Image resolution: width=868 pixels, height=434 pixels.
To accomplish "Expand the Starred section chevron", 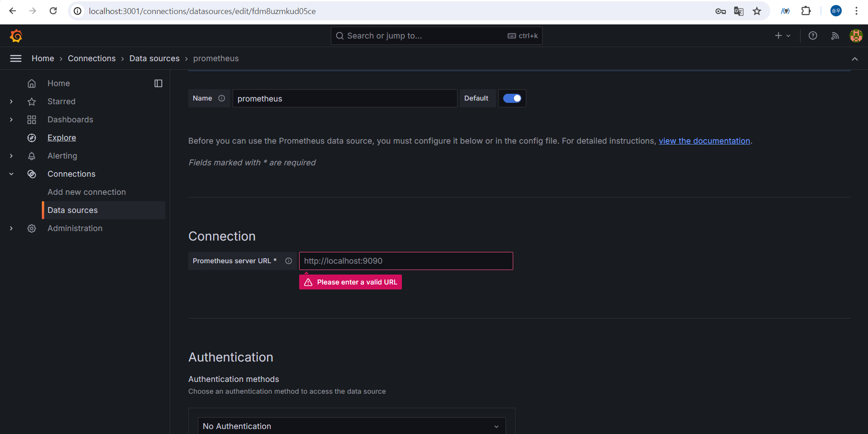I will coord(11,101).
